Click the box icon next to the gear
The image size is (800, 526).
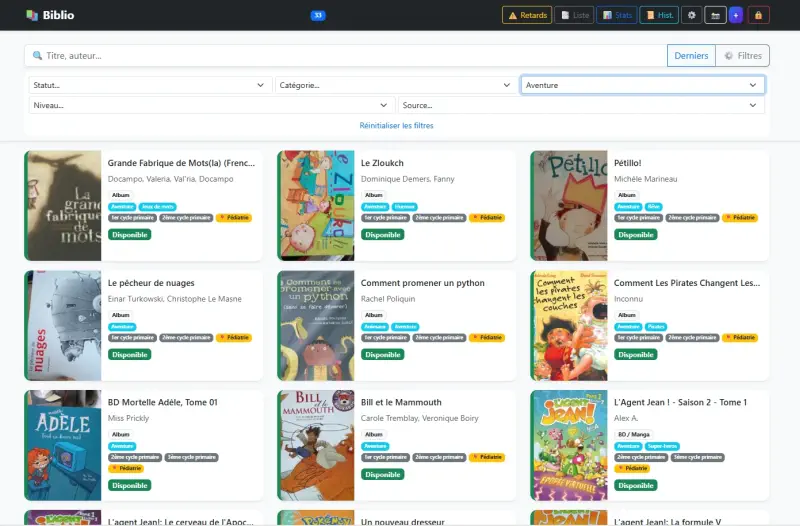click(x=715, y=15)
